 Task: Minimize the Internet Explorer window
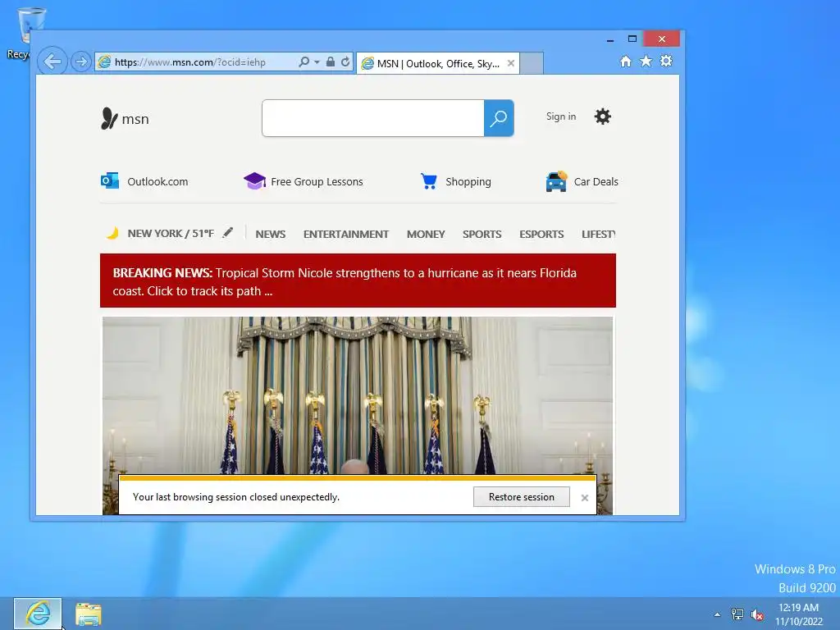[x=610, y=39]
